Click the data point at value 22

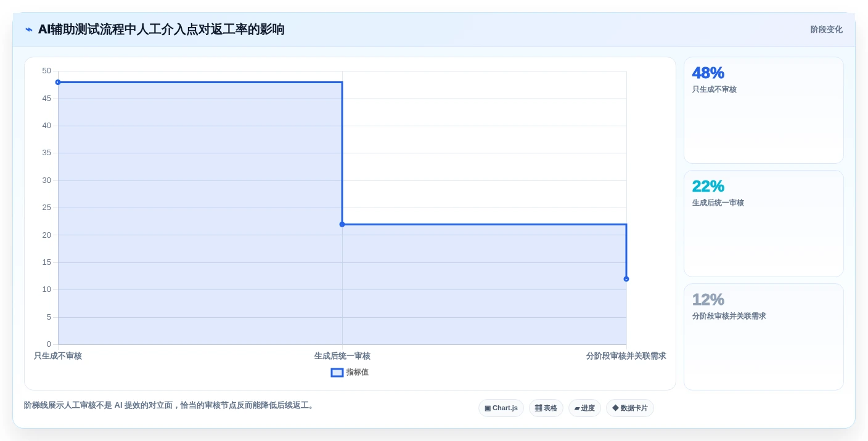tap(342, 224)
